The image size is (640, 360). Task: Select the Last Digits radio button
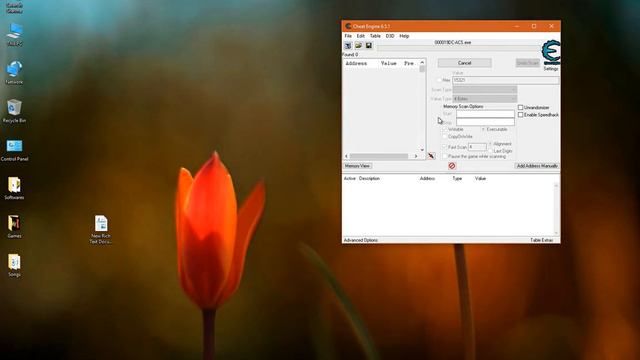click(490, 151)
